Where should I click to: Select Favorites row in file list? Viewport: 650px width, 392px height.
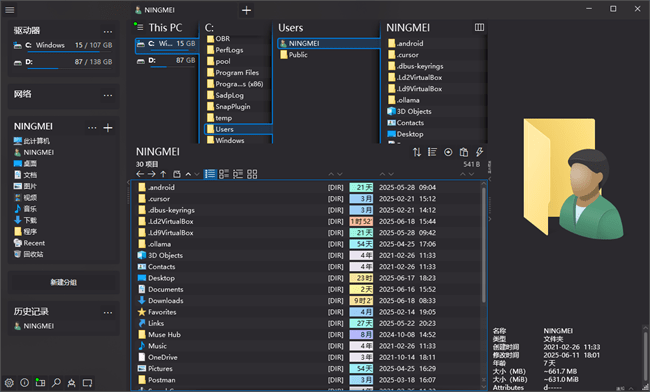tap(307, 312)
